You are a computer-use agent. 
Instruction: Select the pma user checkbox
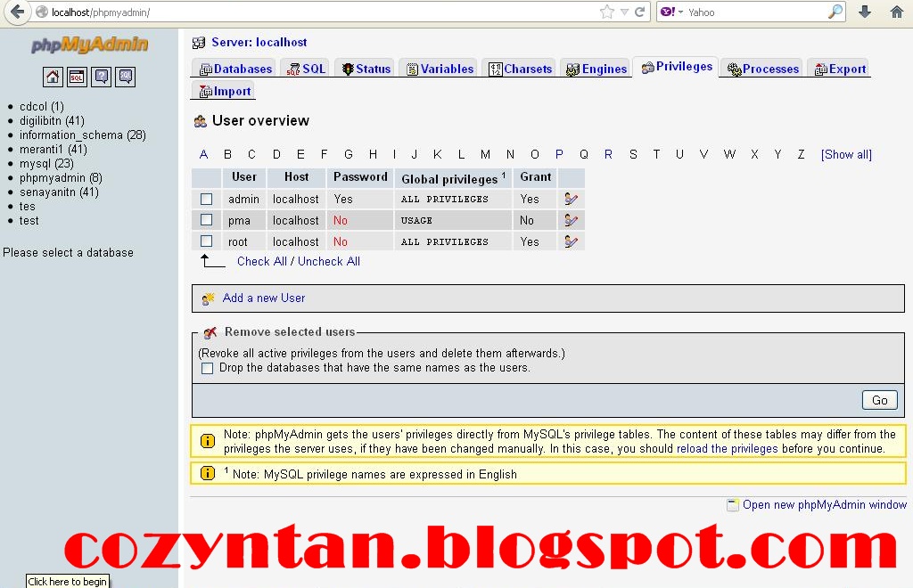(206, 220)
